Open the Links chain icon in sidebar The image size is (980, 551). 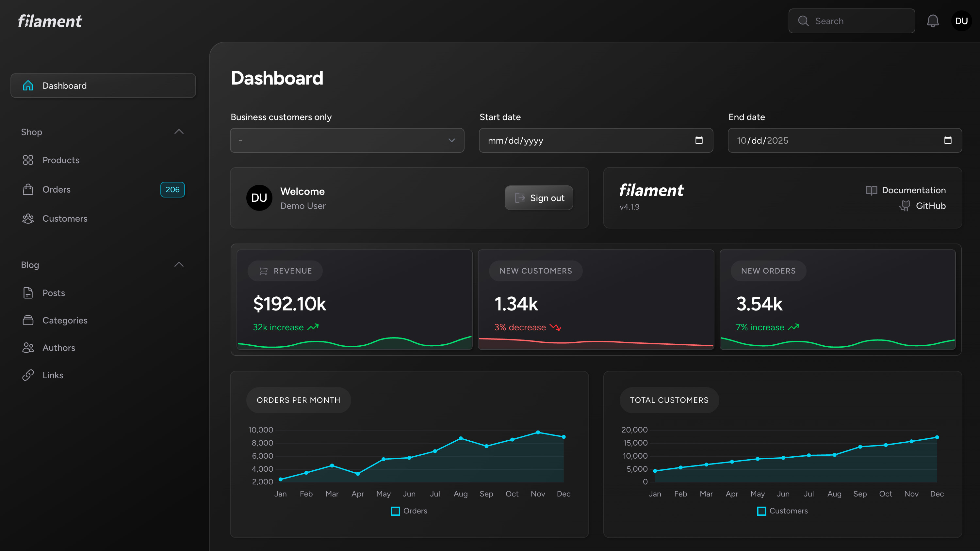point(28,375)
